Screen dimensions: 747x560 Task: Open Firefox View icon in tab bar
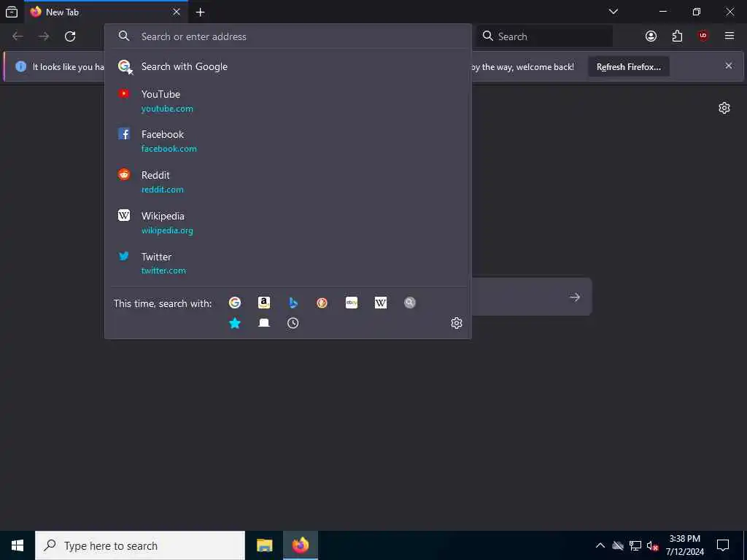pos(12,12)
